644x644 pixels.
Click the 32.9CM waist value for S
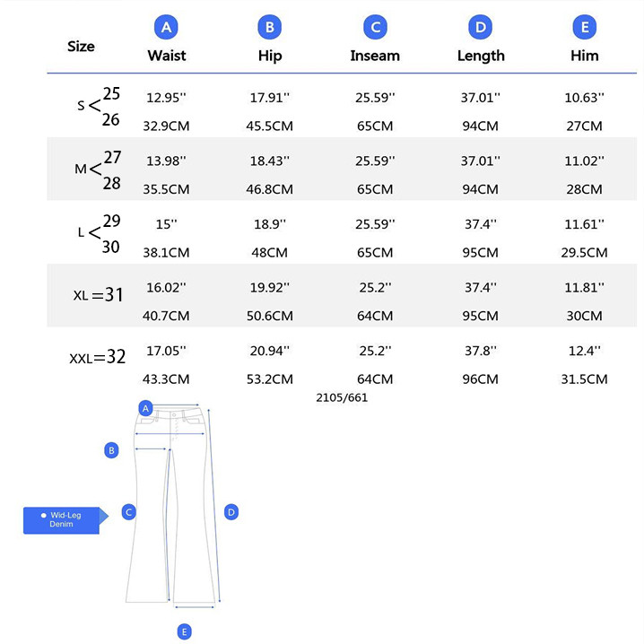[x=166, y=126]
